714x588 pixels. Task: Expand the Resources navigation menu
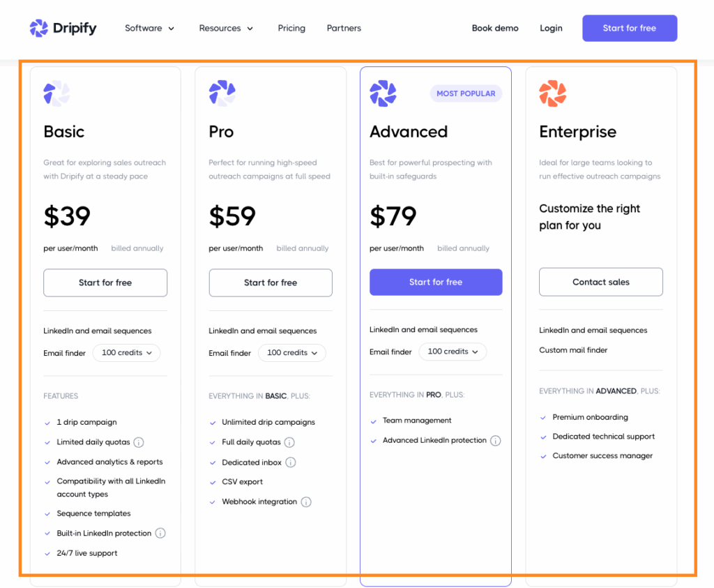(226, 28)
